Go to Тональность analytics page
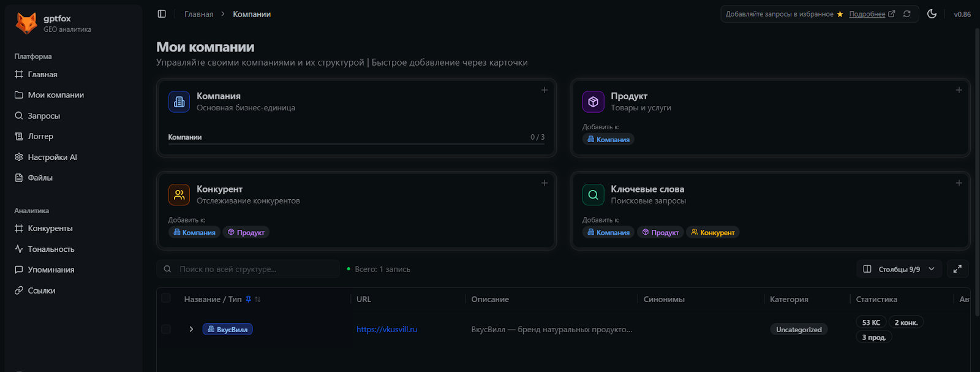This screenshot has height=372, width=980. pos(51,249)
